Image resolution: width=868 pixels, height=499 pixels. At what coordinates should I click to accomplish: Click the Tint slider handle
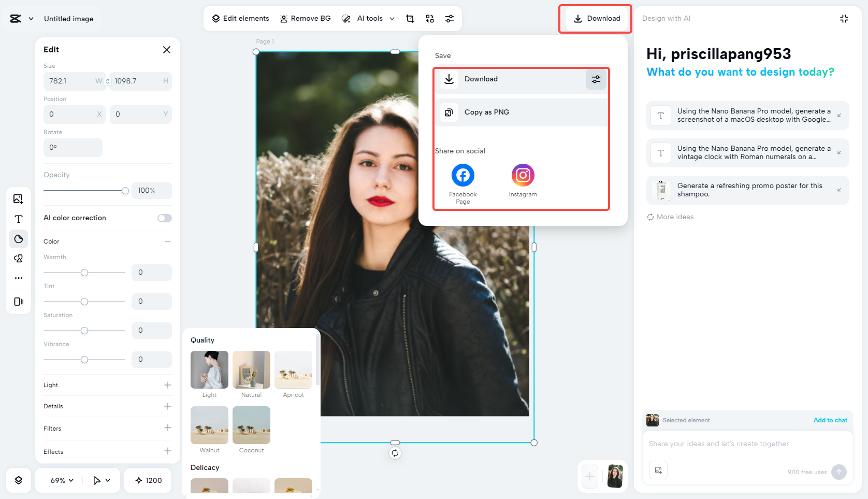[x=84, y=302]
